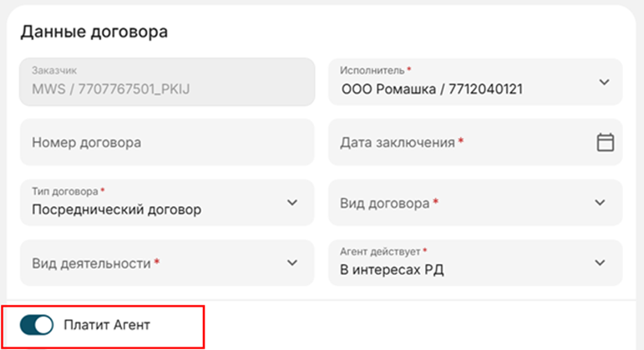
Task: Click the Агент действует field label
Action: pyautogui.click(x=381, y=251)
